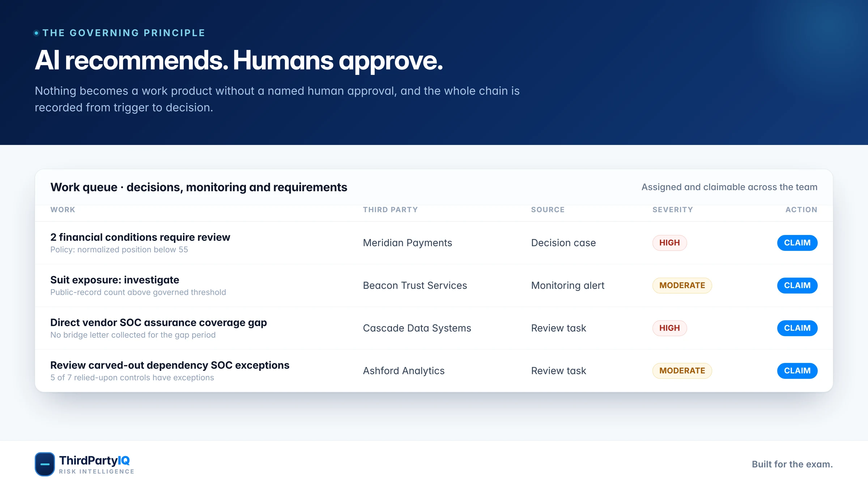Click the 'Work queue' panel title
Screen dimensions: 868x488
[x=199, y=187]
